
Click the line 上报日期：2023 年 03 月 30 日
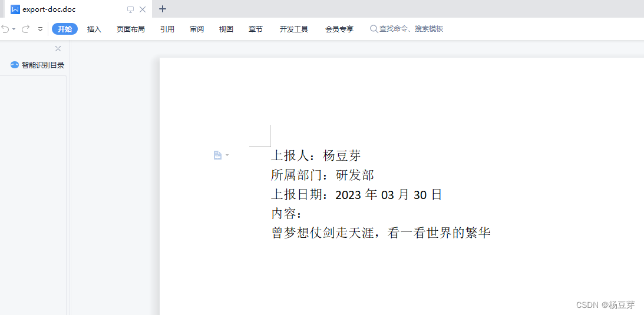pyautogui.click(x=356, y=194)
